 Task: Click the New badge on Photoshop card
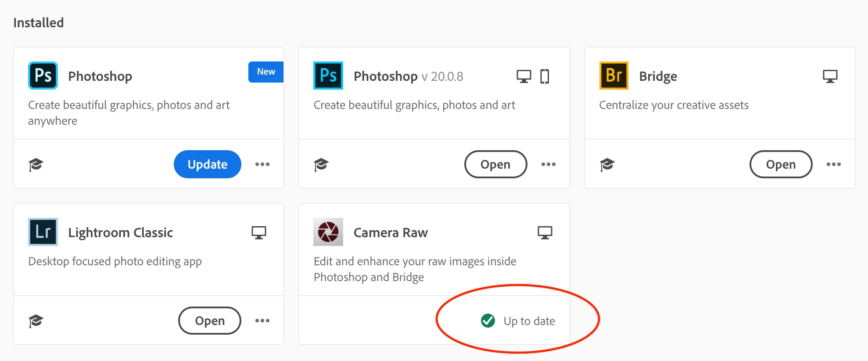(266, 72)
